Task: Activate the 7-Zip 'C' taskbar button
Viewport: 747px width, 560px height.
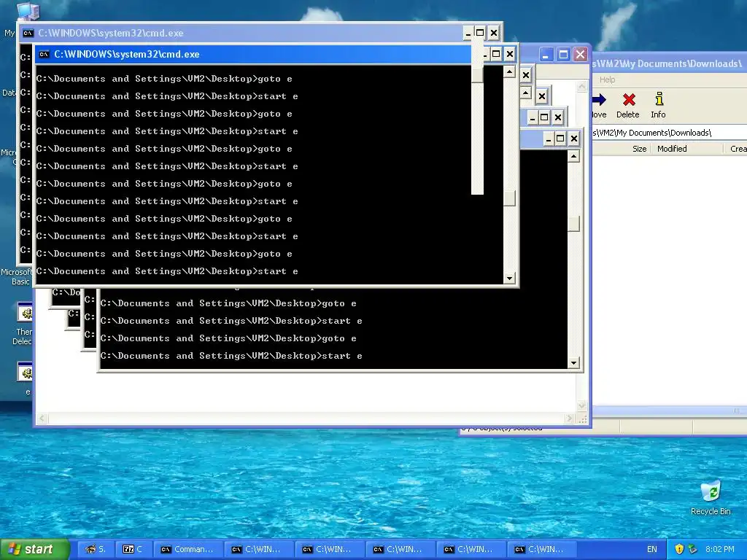Action: pos(133,549)
